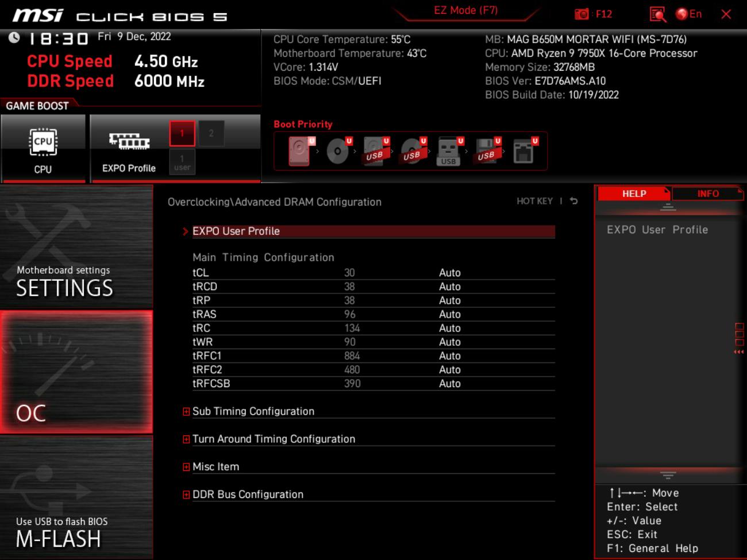Select the network boot device icon
Image resolution: width=747 pixels, height=560 pixels.
[x=524, y=151]
